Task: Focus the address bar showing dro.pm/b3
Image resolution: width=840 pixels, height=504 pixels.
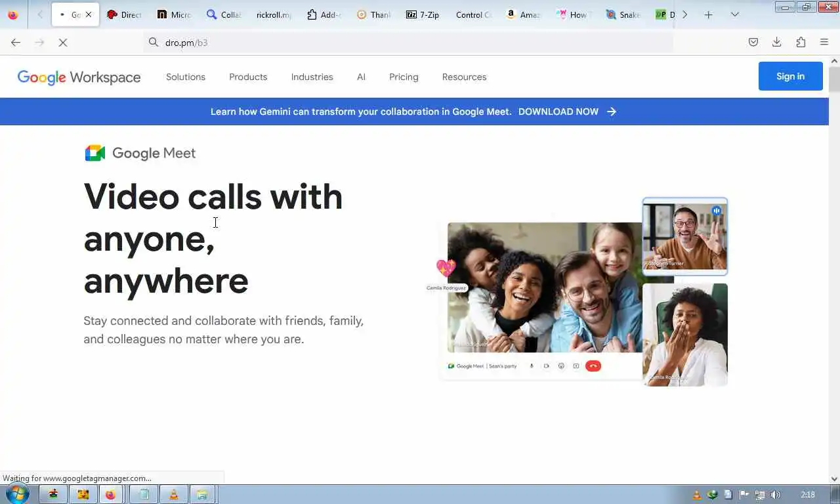Action: [x=408, y=42]
